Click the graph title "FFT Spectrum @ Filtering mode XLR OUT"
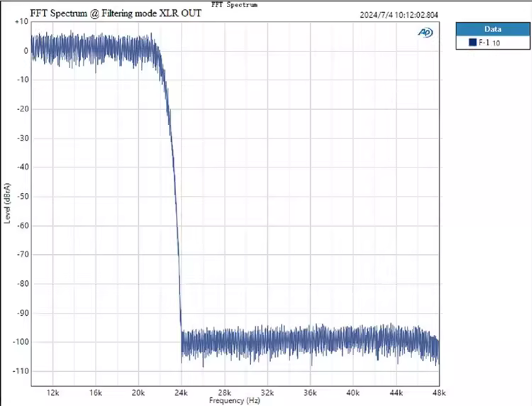 116,13
